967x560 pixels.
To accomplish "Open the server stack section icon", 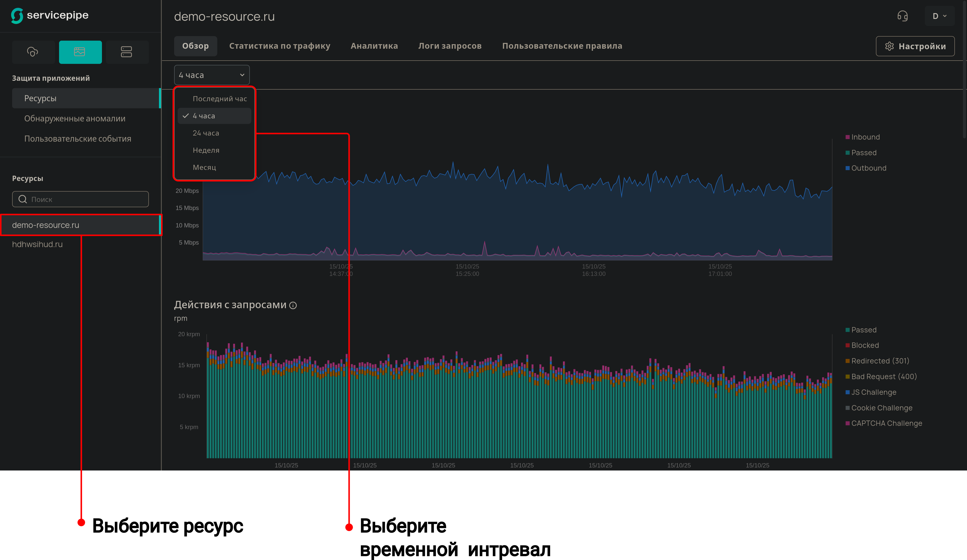I will [x=127, y=52].
